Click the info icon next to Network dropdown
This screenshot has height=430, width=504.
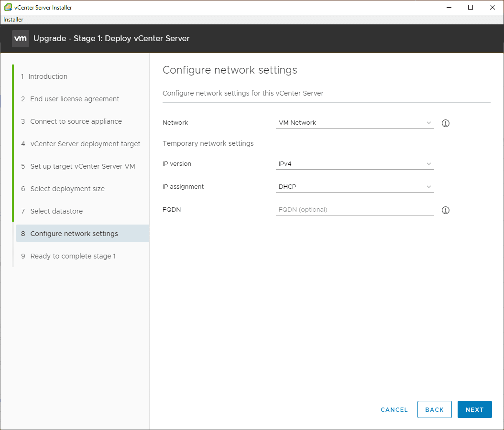[446, 123]
